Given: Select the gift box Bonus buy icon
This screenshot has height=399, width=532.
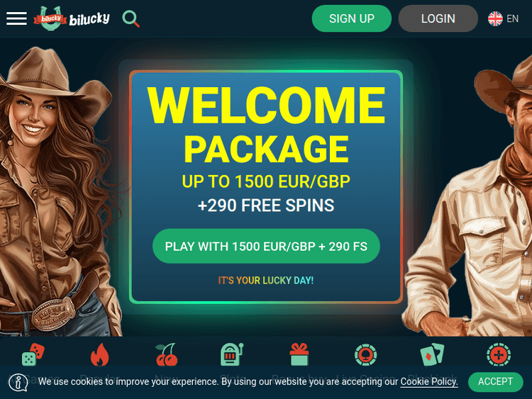Looking at the screenshot, I should 299,354.
